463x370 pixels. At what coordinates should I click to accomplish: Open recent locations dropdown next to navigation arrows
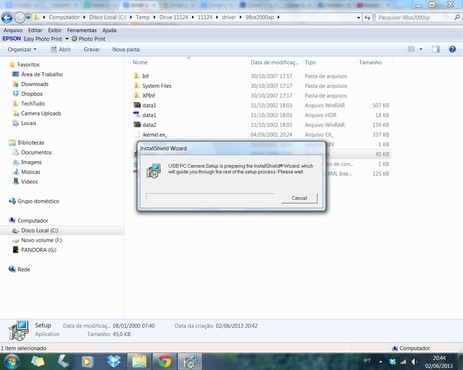tap(28, 18)
